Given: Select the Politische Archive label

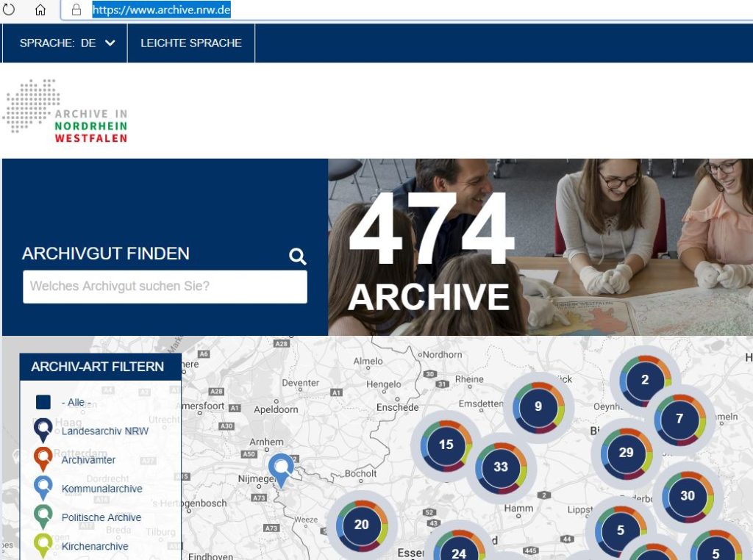Looking at the screenshot, I should (x=101, y=517).
